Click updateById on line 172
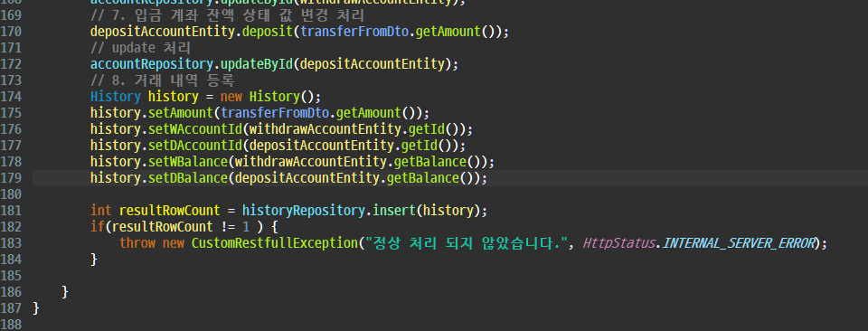Image resolution: width=868 pixels, height=331 pixels. [256, 64]
